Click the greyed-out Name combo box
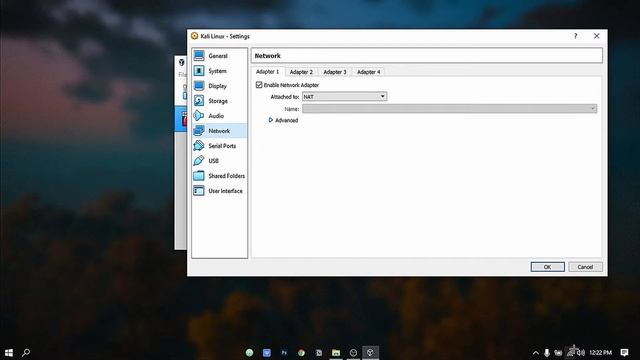This screenshot has width=640, height=360. point(449,109)
